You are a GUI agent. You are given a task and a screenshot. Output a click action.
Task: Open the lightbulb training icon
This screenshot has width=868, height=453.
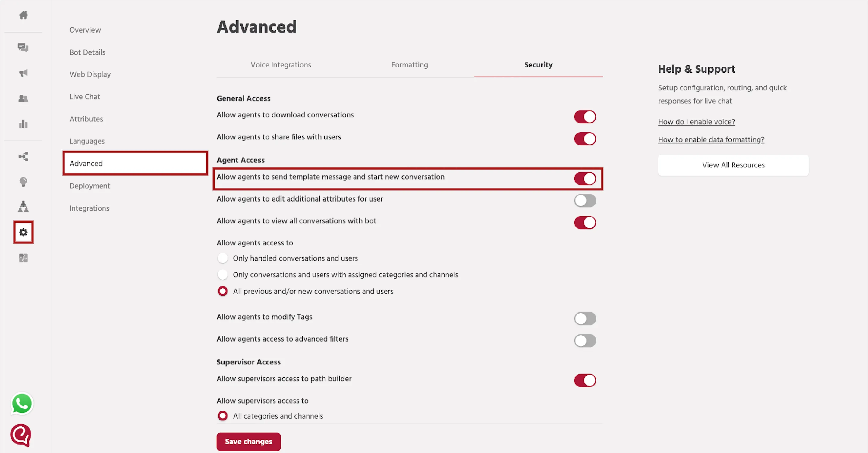coord(23,182)
